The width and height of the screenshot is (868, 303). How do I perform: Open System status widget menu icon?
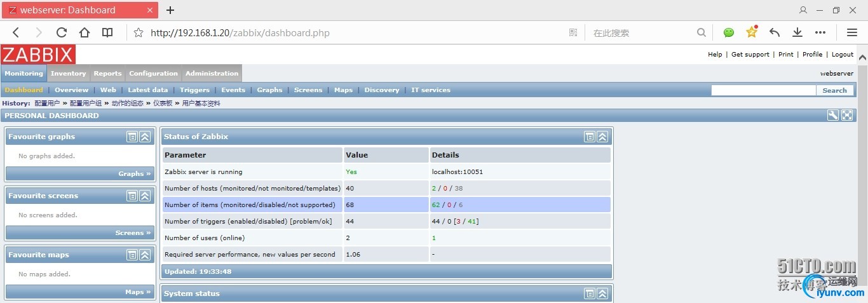[590, 293]
